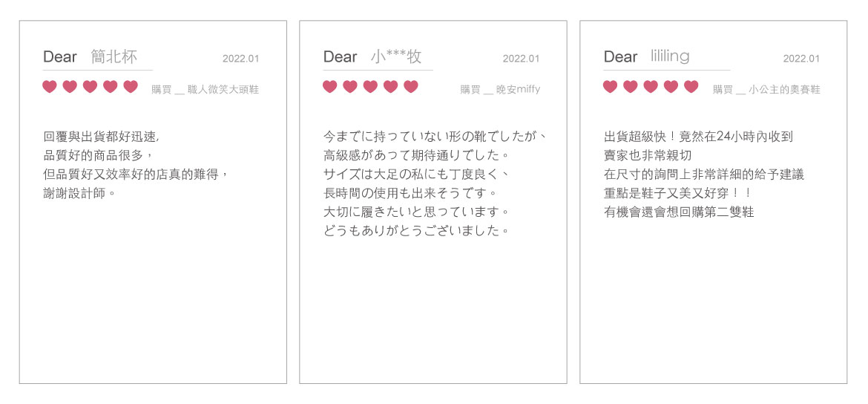Click first heart in lililing review
Image resolution: width=868 pixels, height=404 pixels.
coord(610,87)
